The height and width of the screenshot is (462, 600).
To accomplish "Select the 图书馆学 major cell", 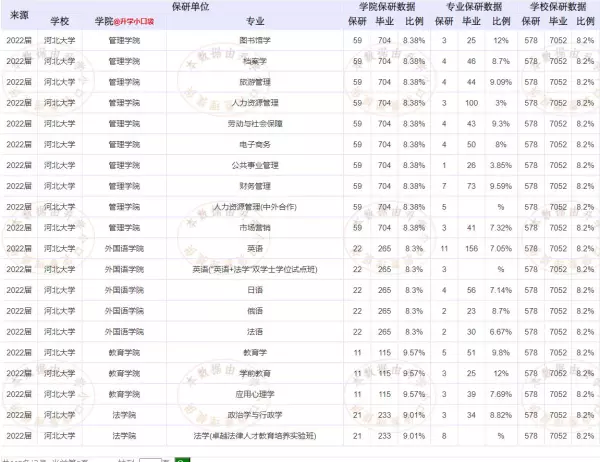I will 255,40.
